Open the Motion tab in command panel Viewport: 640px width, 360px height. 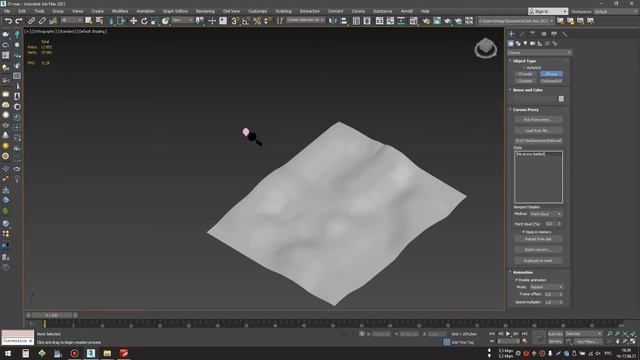543,34
